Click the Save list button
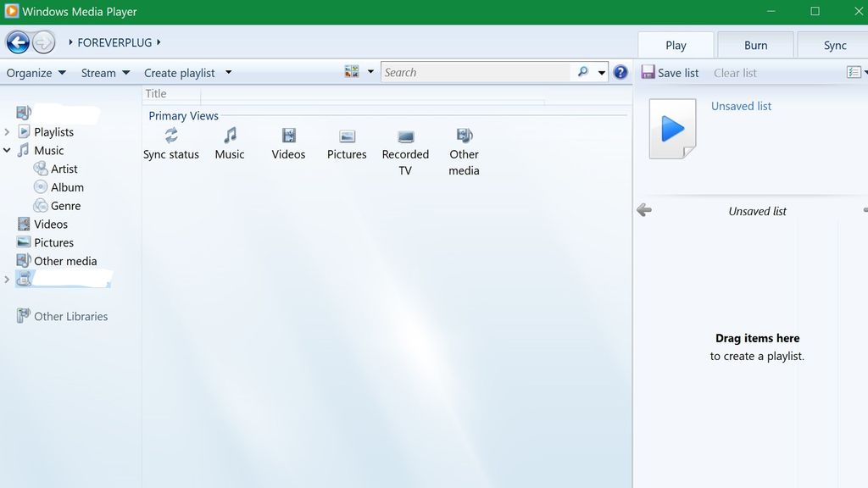868x488 pixels. click(x=670, y=73)
